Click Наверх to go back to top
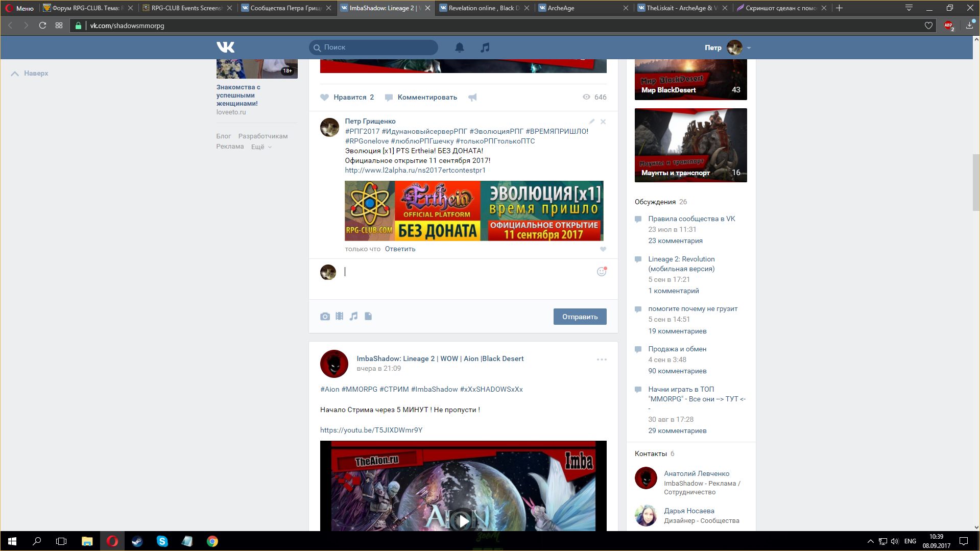 click(30, 74)
